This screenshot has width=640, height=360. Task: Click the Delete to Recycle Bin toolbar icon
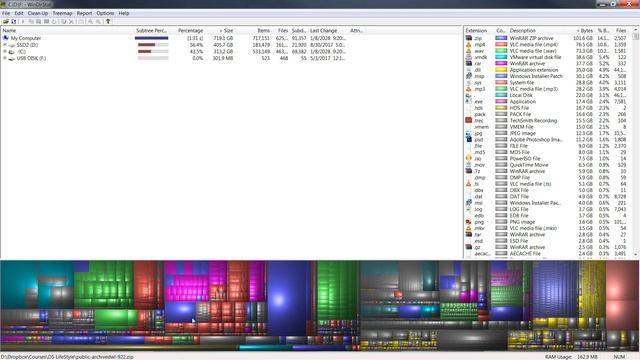tap(64, 22)
